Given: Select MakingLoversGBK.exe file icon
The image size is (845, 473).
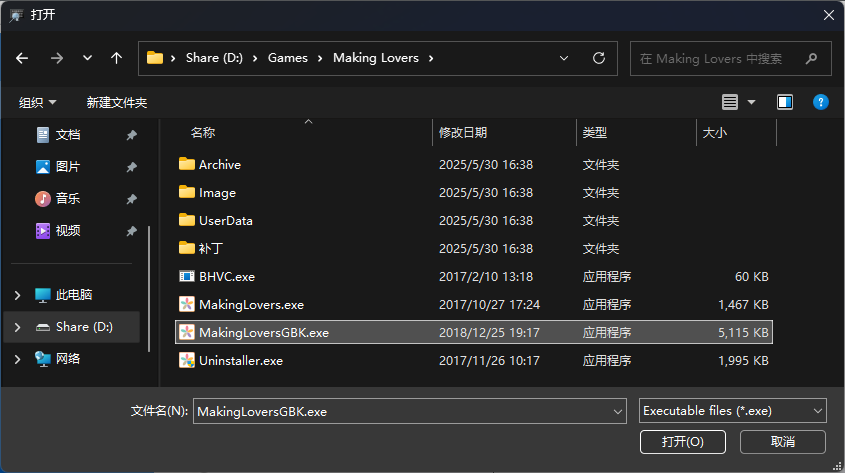Looking at the screenshot, I should pos(186,332).
